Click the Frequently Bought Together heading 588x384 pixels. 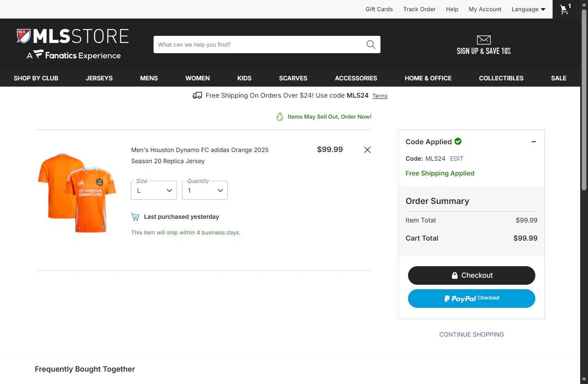point(85,369)
